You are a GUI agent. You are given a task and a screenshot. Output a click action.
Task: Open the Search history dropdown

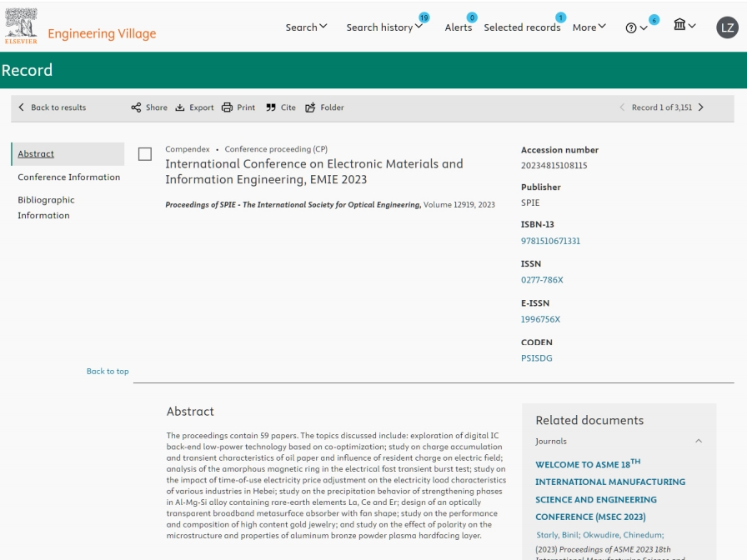tap(384, 27)
